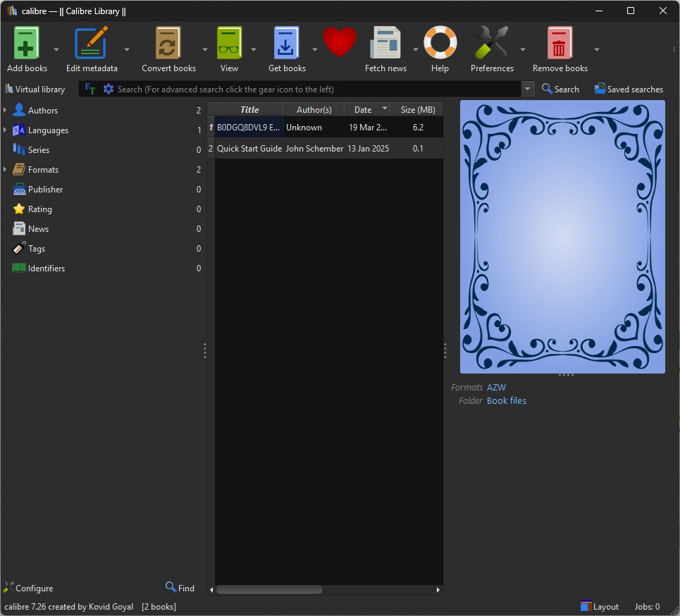Click the full text search FT icon
680x616 pixels.
coord(89,89)
